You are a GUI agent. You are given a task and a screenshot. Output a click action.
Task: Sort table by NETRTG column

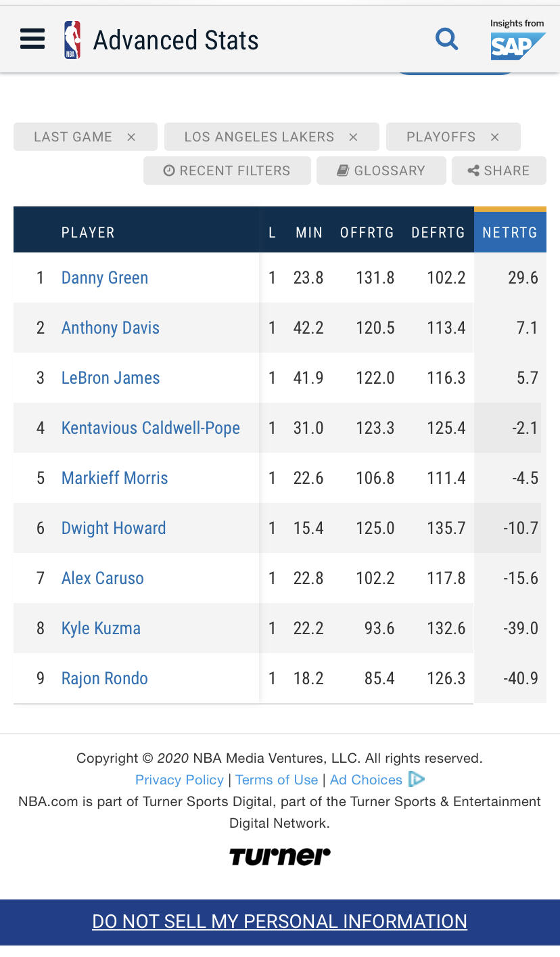pyautogui.click(x=510, y=232)
